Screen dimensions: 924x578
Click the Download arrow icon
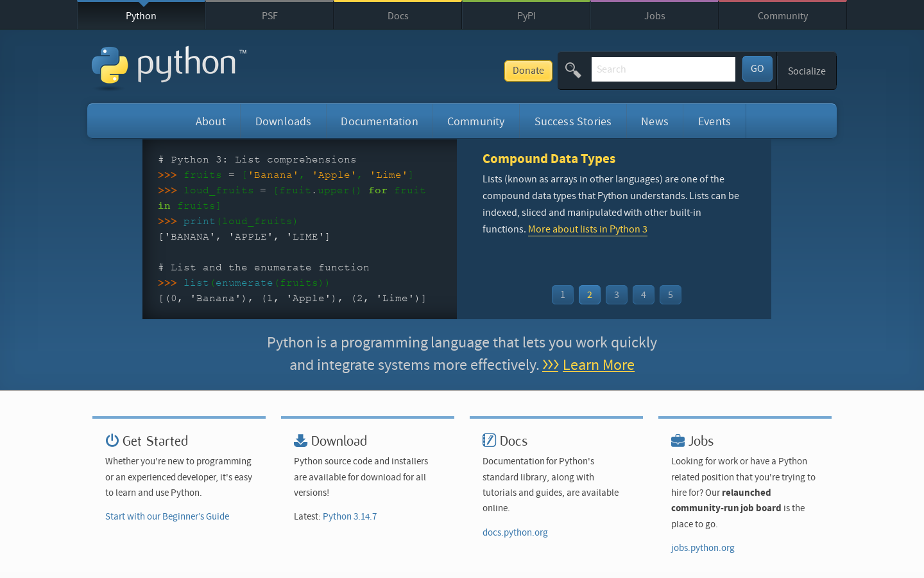[x=300, y=440]
